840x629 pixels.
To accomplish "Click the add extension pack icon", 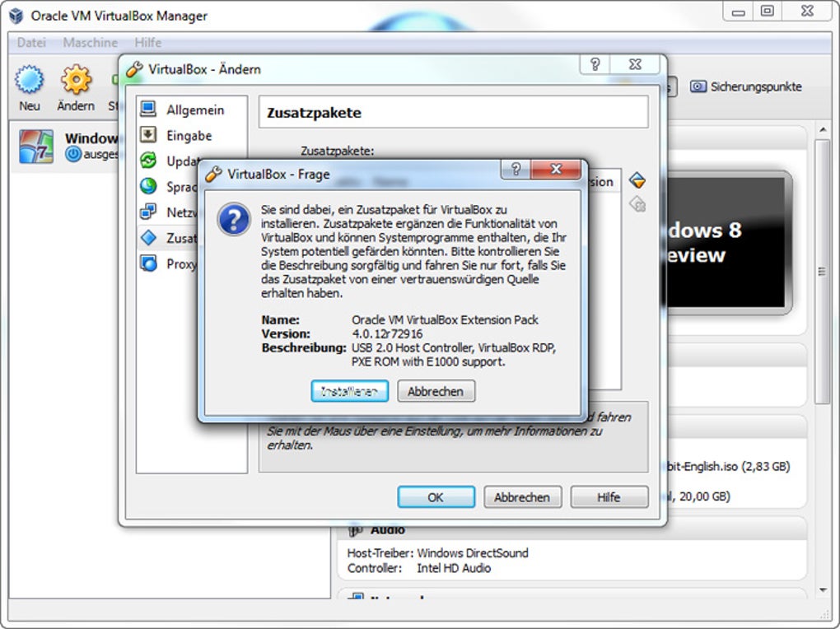I will [x=637, y=180].
